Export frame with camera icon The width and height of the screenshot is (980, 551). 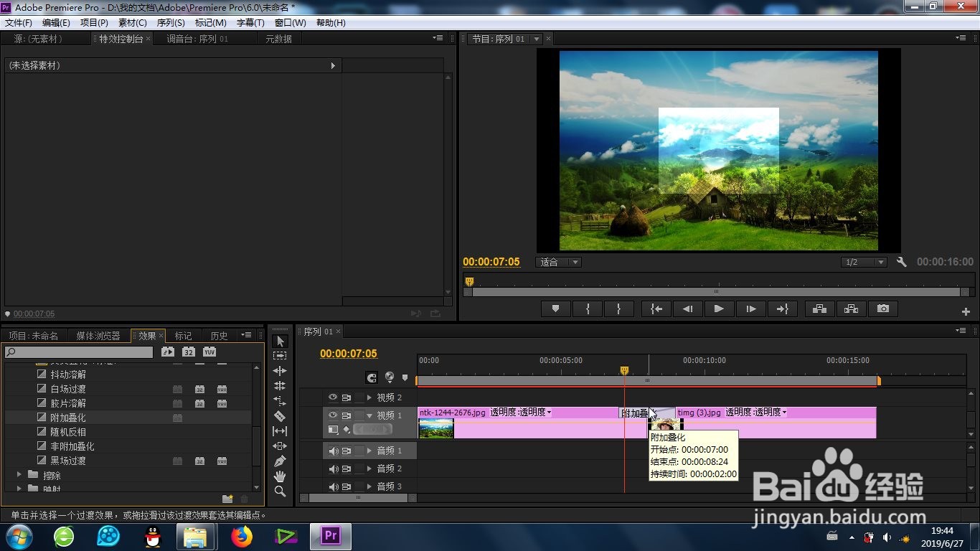883,309
